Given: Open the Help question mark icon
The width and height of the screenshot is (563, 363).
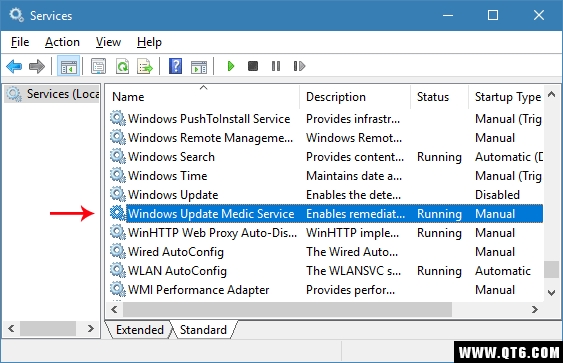Looking at the screenshot, I should coord(176,66).
